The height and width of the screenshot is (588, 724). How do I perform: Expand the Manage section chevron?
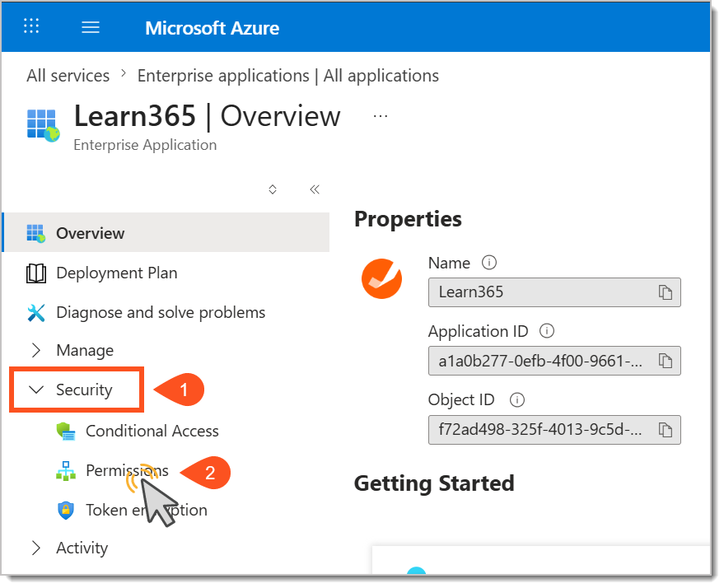pyautogui.click(x=36, y=350)
